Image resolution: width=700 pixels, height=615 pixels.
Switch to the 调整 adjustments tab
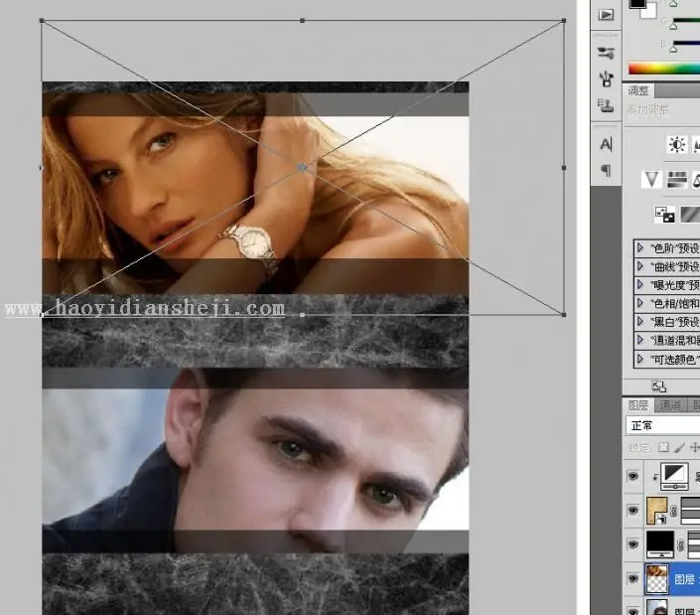[638, 91]
